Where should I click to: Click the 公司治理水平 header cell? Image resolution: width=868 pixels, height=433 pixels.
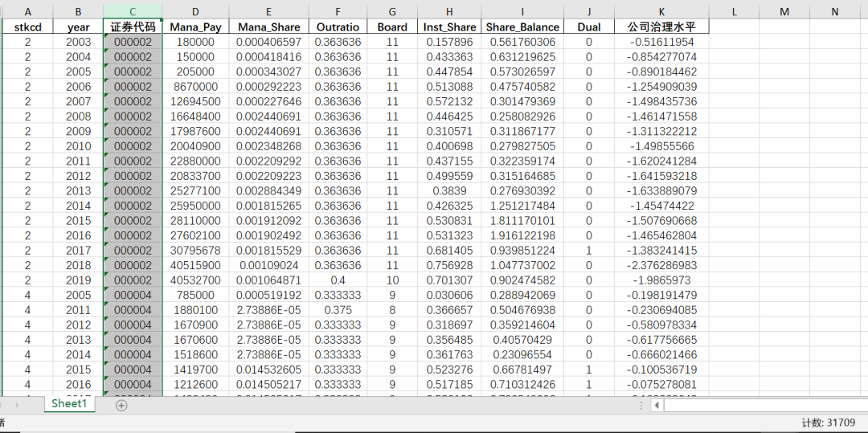(x=661, y=27)
